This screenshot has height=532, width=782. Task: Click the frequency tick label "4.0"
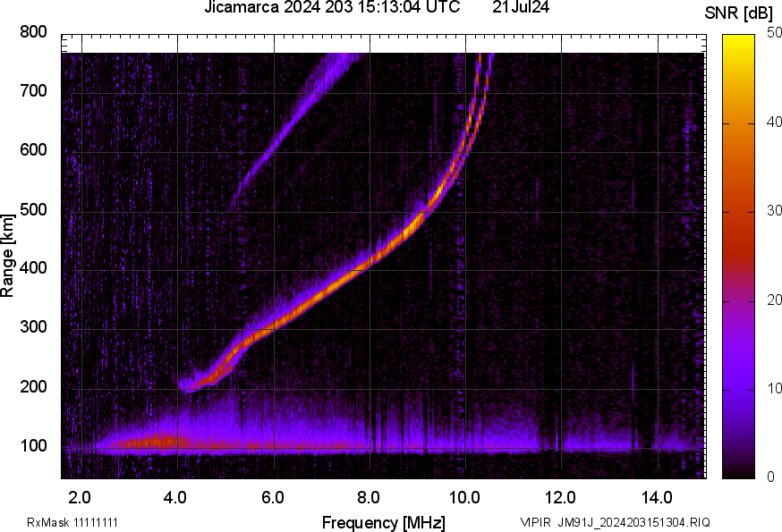(x=175, y=498)
